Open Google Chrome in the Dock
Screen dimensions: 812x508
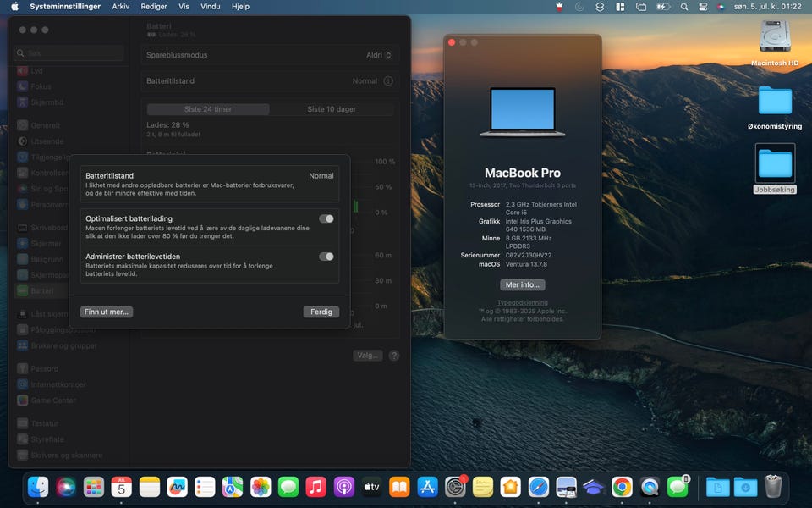coord(622,488)
